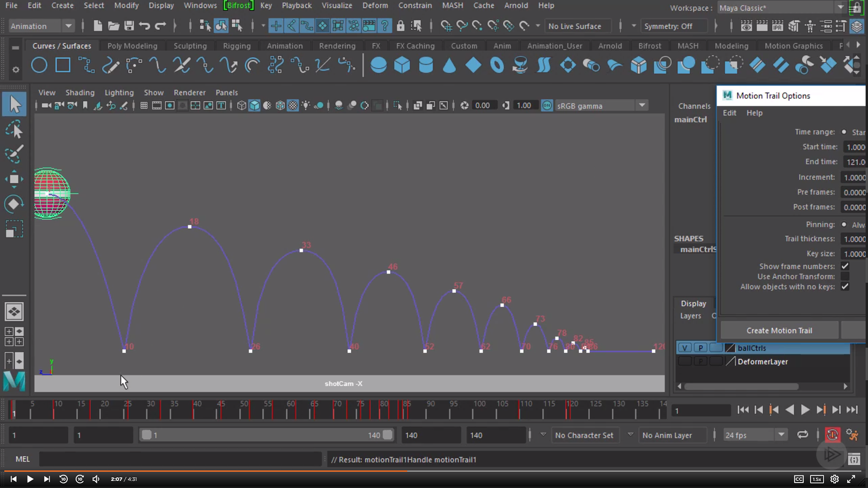Select the NURBS circle shelf icon

click(39, 66)
